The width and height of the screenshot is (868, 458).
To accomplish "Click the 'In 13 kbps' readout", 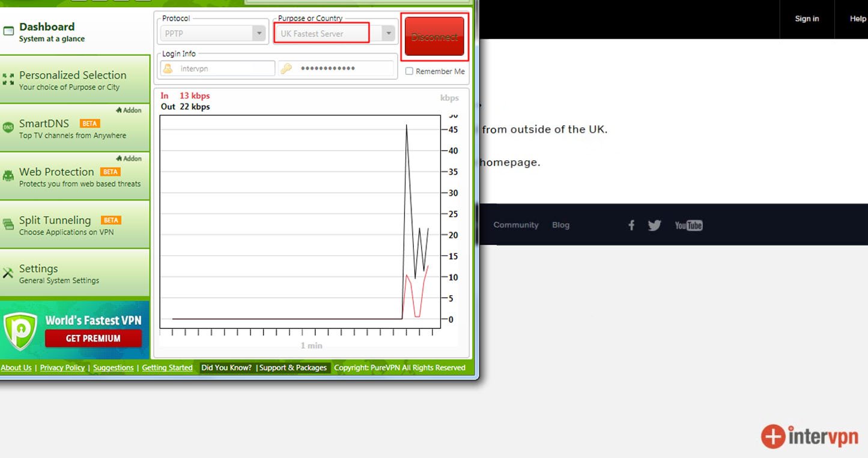I will (185, 96).
